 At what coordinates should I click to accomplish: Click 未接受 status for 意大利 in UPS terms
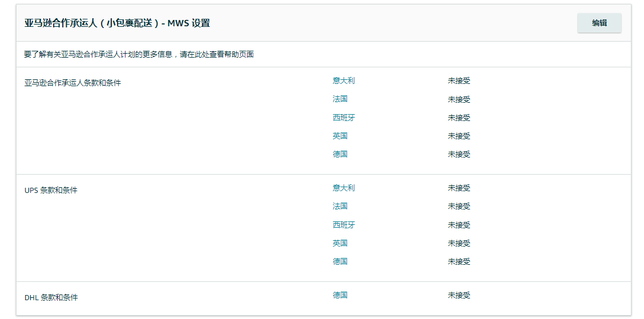(459, 188)
